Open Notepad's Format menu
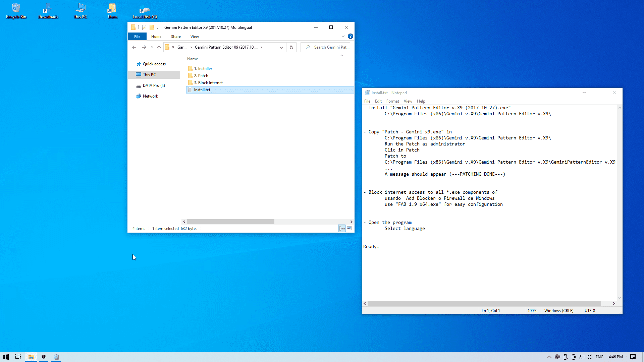 [392, 101]
